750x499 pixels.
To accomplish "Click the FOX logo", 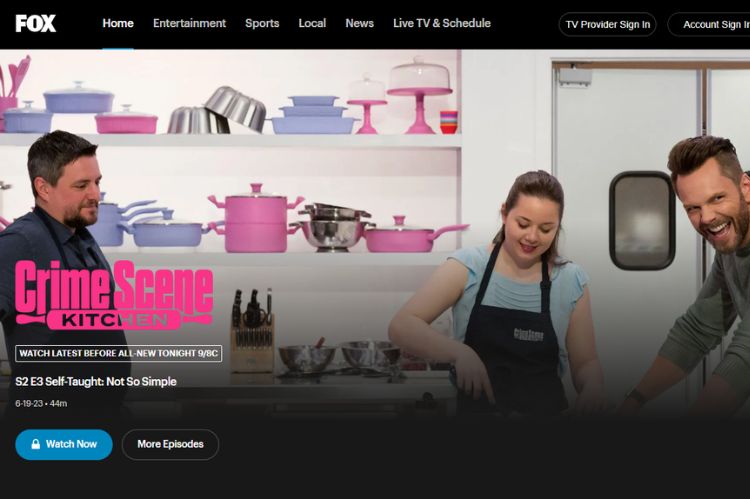I will [x=35, y=23].
